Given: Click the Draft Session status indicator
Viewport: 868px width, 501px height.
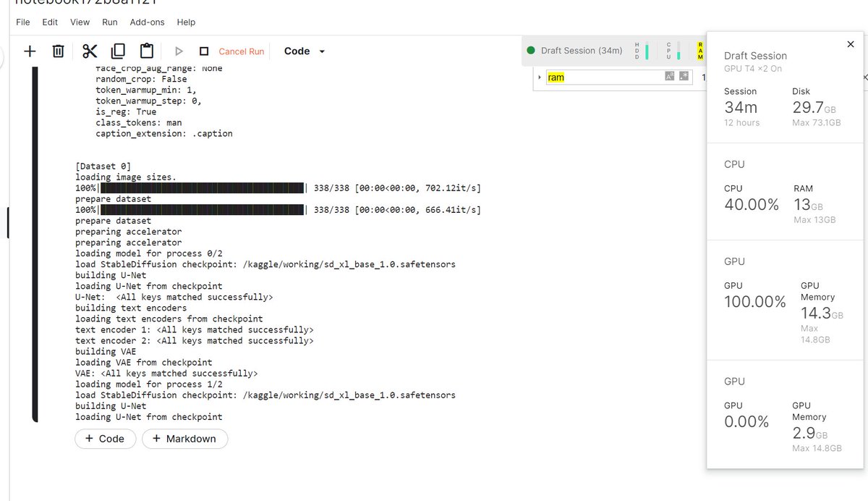Looking at the screenshot, I should pos(575,51).
